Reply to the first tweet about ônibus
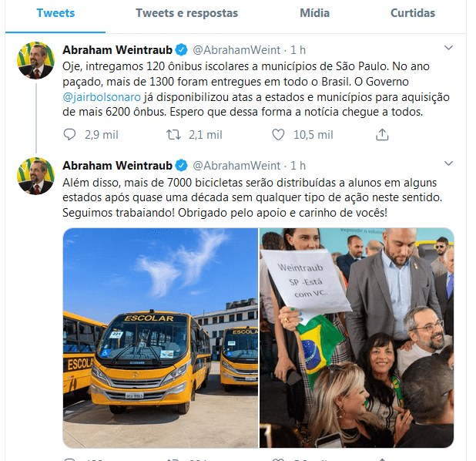The height and width of the screenshot is (461, 476). (69, 134)
